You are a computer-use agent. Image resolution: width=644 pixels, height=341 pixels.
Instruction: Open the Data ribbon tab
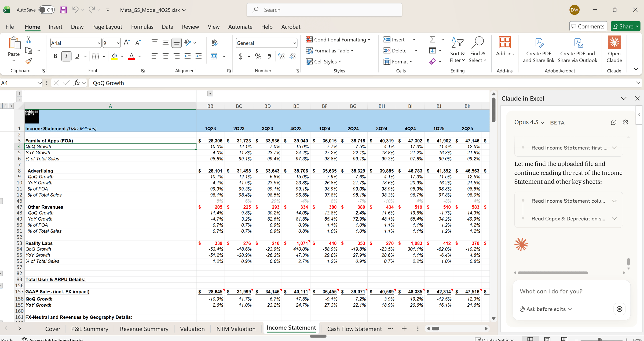[167, 27]
